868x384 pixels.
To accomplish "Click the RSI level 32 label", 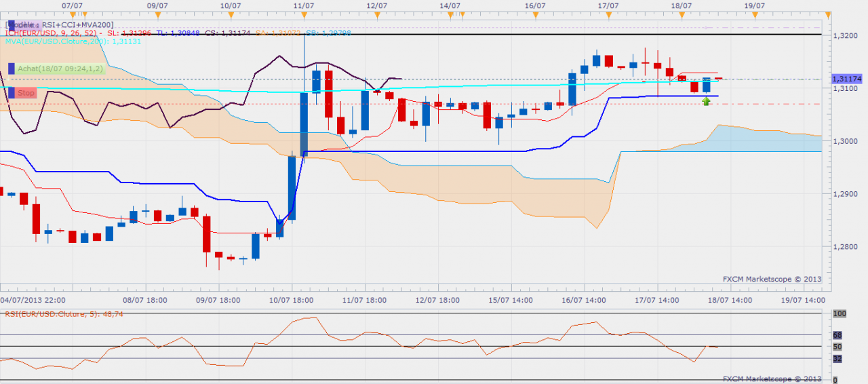I will [837, 358].
